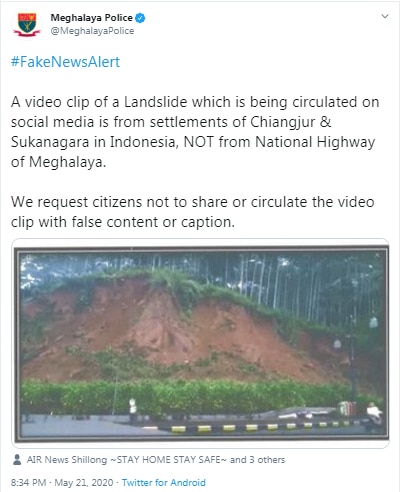Image resolution: width=400 pixels, height=492 pixels.
Task: Click the request to citizens paragraph
Action: tap(193, 212)
